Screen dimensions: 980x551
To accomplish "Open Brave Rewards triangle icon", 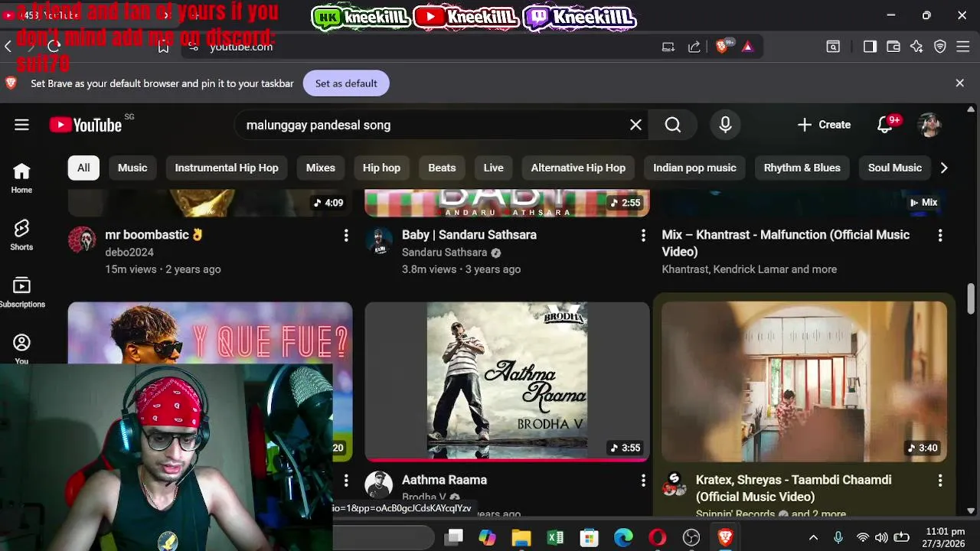I will 747,47.
